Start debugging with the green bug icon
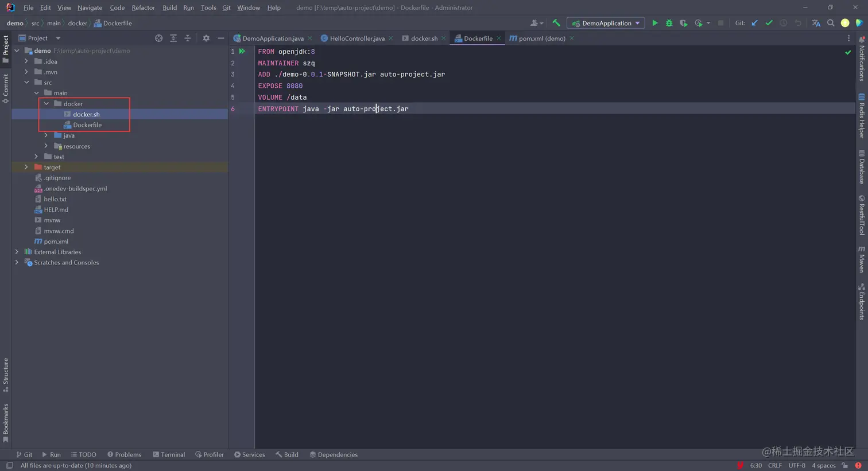 [669, 23]
